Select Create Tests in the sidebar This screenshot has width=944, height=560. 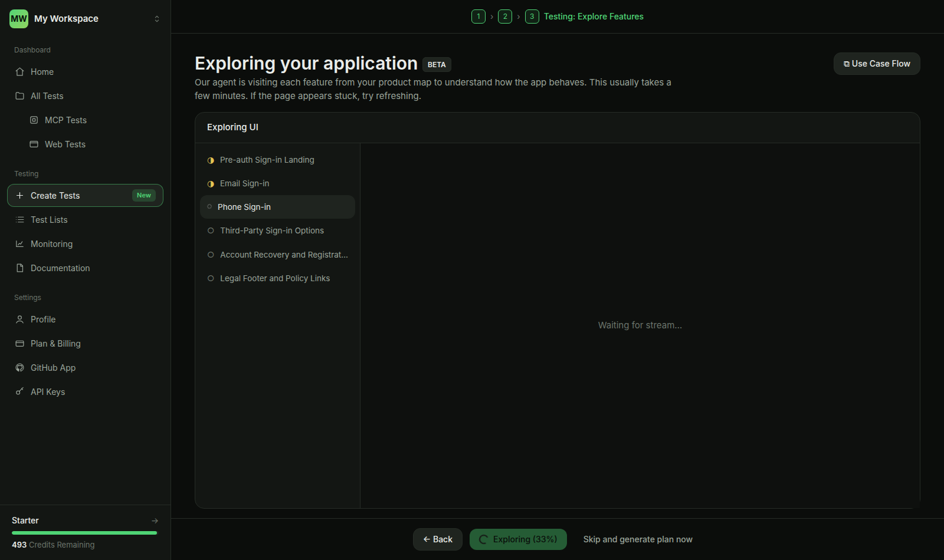pyautogui.click(x=85, y=196)
